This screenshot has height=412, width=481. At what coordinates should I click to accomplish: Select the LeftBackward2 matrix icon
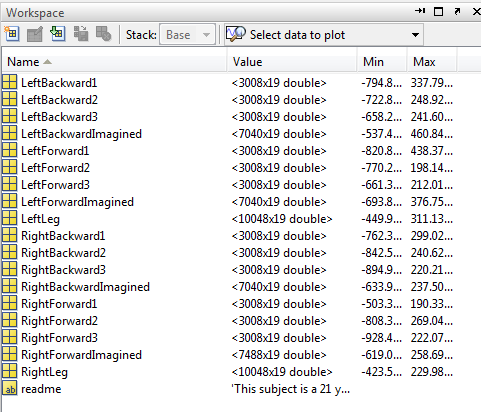pyautogui.click(x=9, y=99)
